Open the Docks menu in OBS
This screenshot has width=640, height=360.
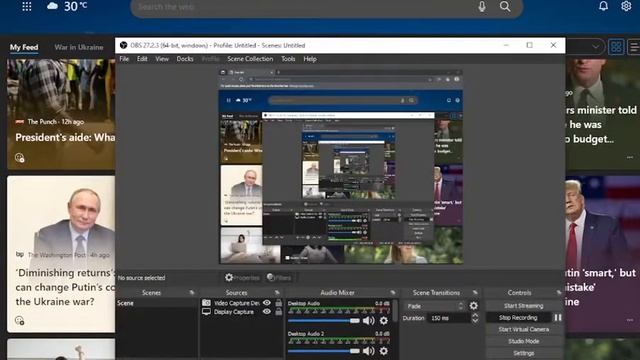[185, 59]
